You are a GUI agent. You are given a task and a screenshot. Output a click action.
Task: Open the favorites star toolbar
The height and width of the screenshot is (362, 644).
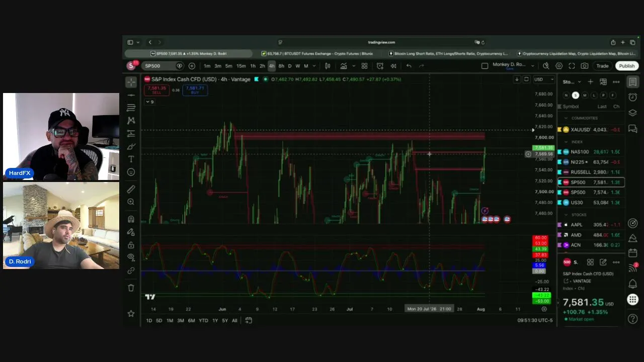tap(131, 314)
